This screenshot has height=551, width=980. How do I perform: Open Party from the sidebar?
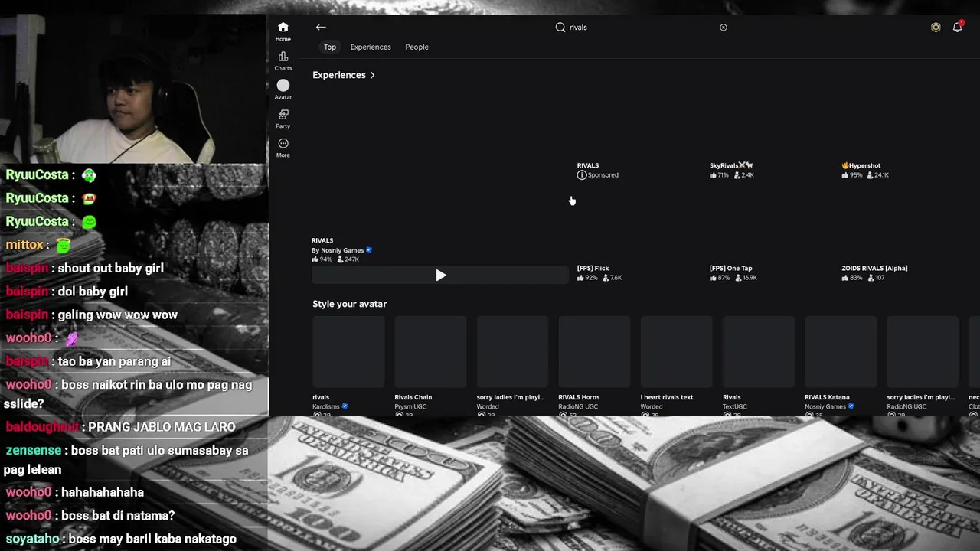tap(283, 119)
